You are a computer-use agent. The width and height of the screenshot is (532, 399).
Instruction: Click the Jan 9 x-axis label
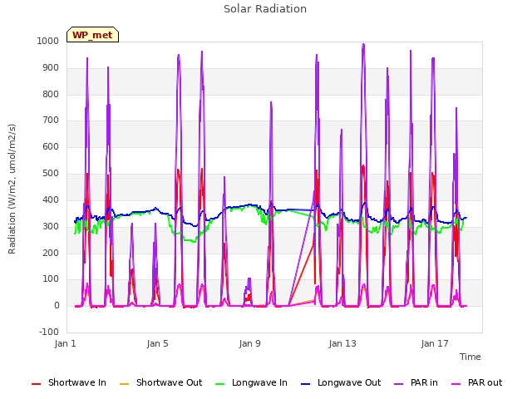tap(249, 343)
